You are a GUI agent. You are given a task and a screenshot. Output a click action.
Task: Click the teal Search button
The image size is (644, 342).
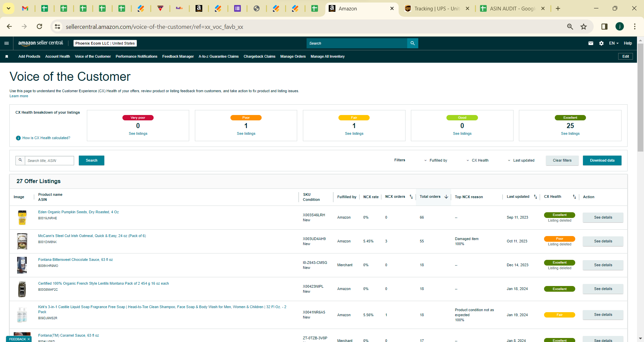tap(92, 161)
